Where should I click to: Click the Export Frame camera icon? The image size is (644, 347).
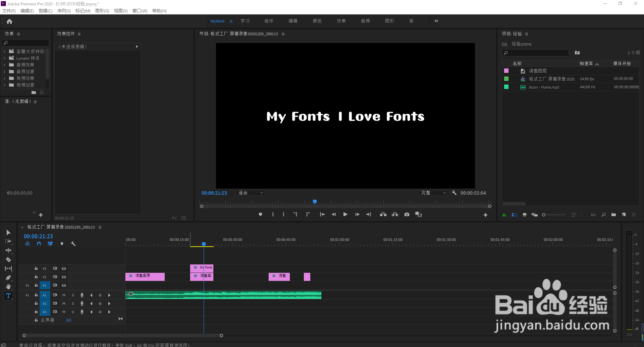coord(407,214)
